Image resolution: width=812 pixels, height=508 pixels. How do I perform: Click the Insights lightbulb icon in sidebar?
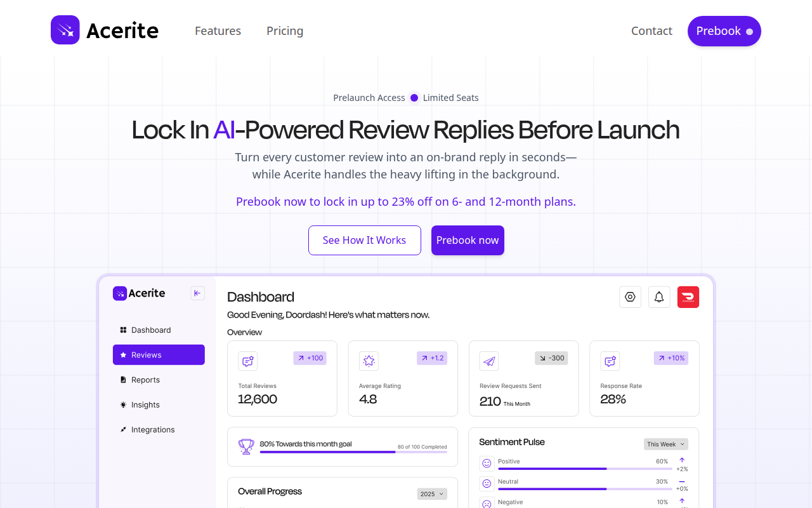[x=123, y=404]
